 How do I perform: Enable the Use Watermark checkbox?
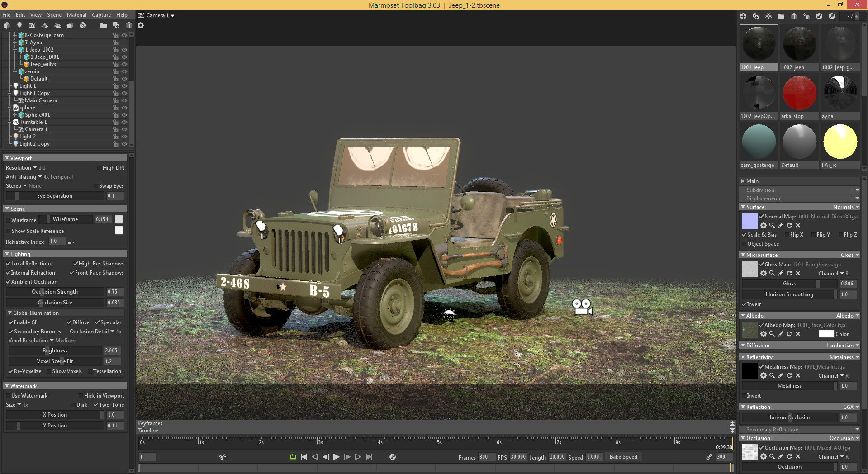click(x=9, y=396)
